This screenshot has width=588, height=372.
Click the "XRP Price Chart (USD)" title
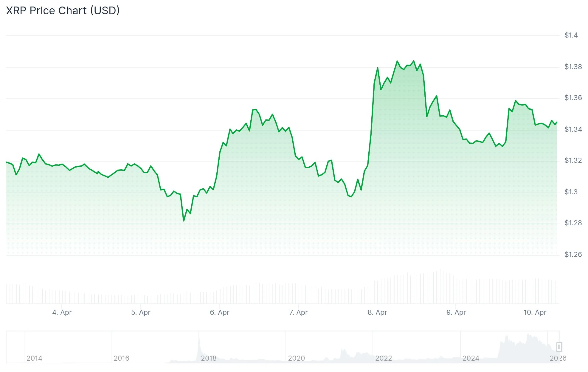(63, 11)
